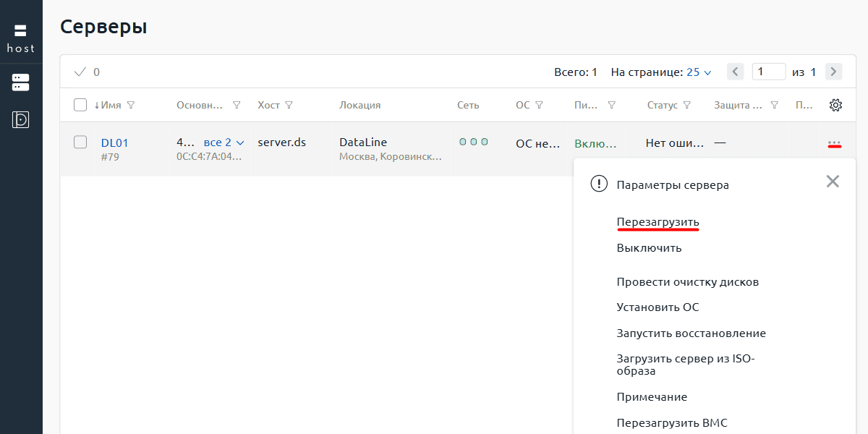868x434 pixels.
Task: Open the per-page count dropdown showing 25
Action: tap(699, 72)
